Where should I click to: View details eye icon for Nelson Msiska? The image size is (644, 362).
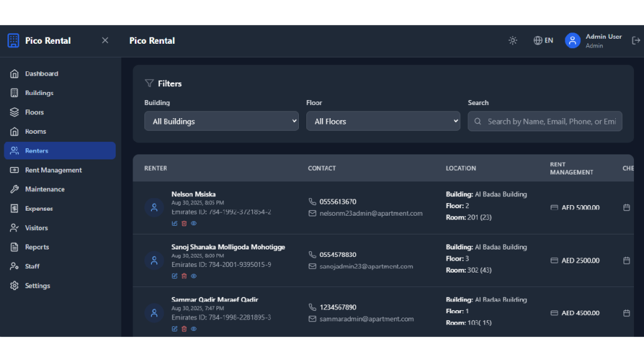pyautogui.click(x=194, y=223)
